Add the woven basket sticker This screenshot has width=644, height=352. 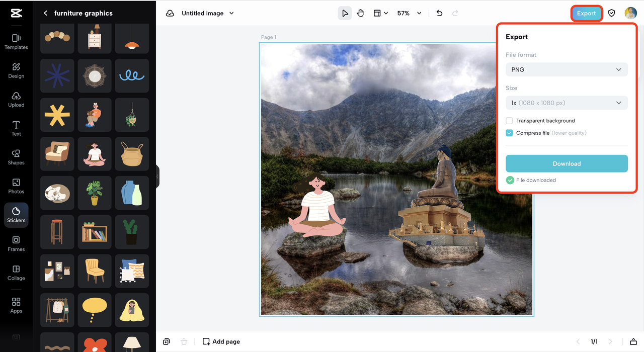[132, 154]
